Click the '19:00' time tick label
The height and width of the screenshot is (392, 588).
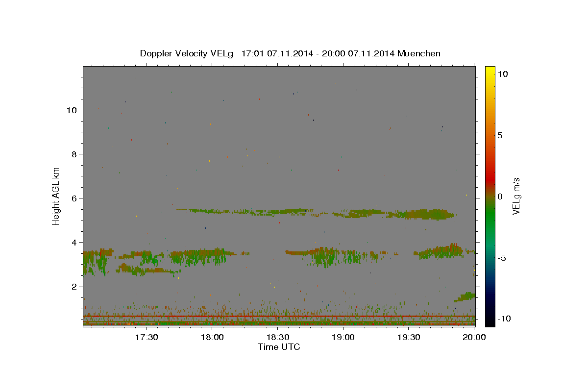click(x=343, y=337)
